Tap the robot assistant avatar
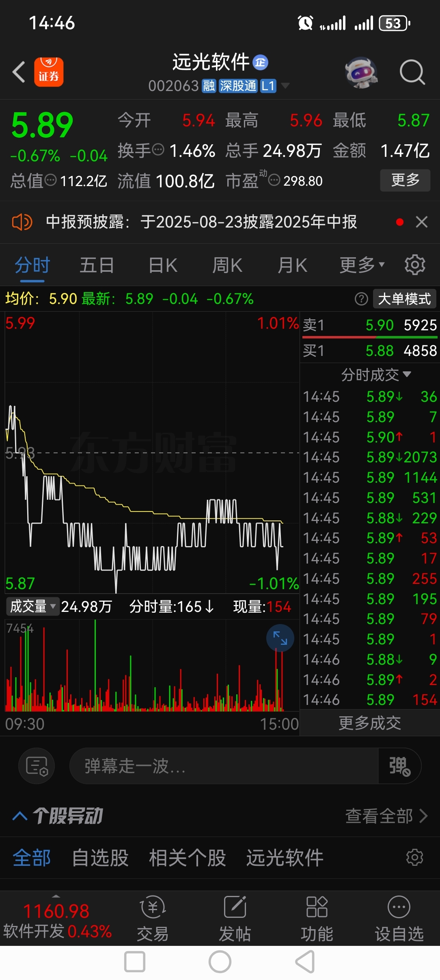Viewport: 440px width, 980px height. pyautogui.click(x=361, y=72)
